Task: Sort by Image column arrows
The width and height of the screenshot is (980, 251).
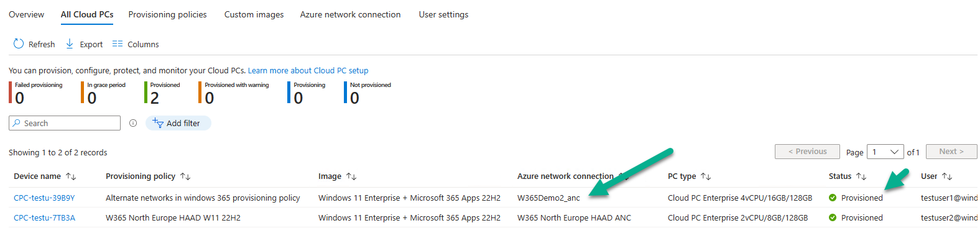Action: pyautogui.click(x=351, y=176)
